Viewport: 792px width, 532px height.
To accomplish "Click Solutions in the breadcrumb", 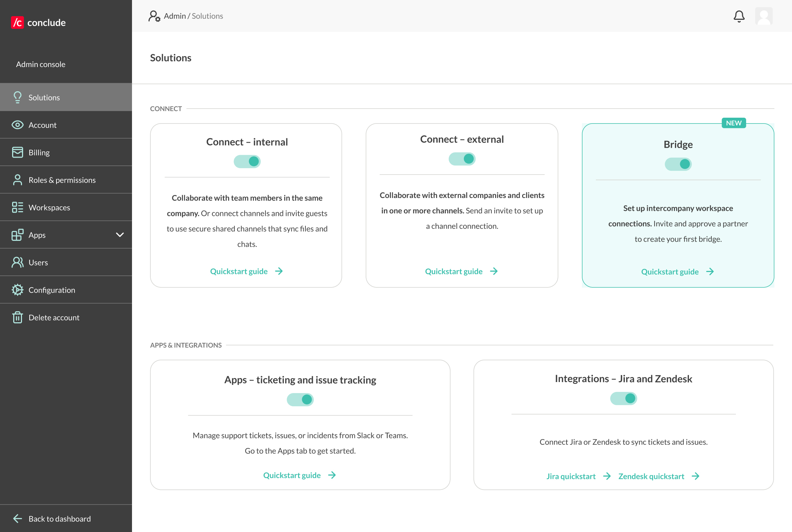I will pos(207,16).
